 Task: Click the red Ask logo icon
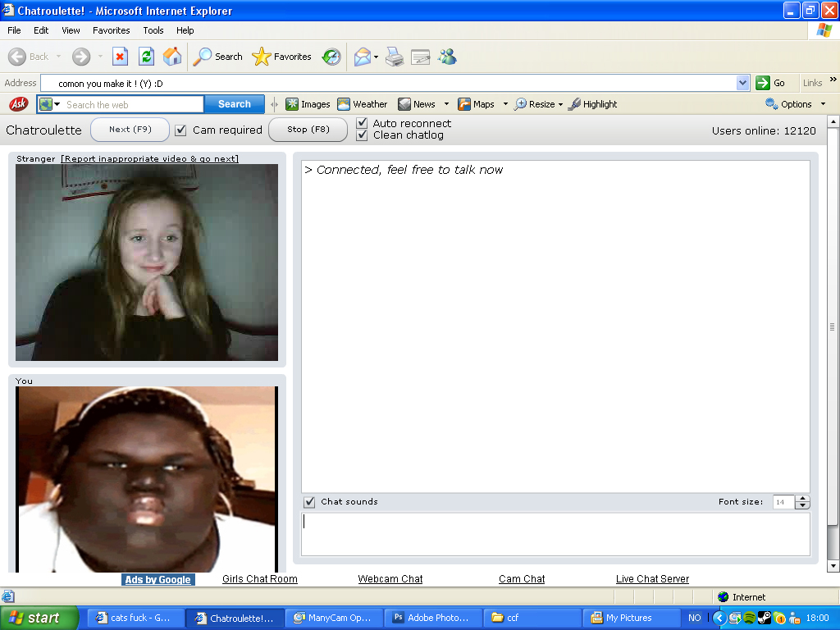19,104
